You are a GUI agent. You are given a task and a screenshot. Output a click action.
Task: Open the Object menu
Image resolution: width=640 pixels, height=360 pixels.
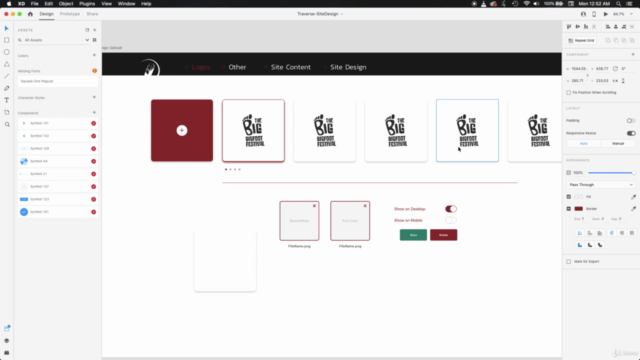click(x=66, y=4)
